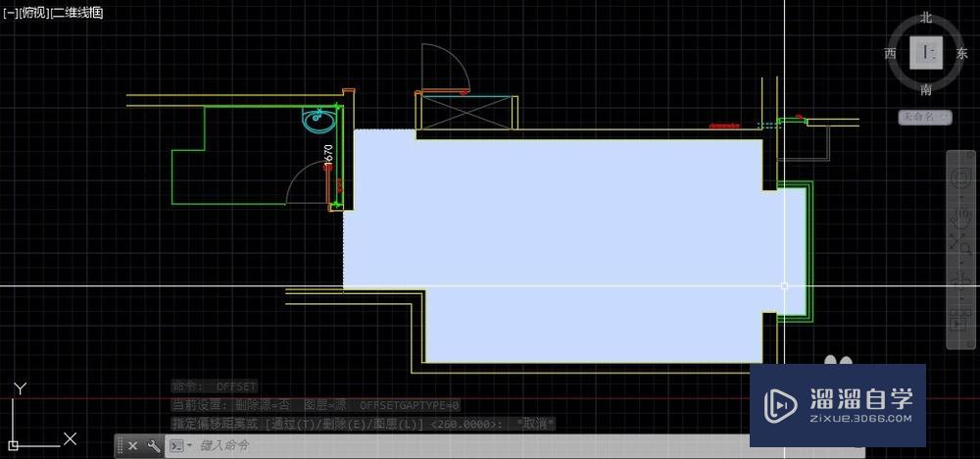Click the UCS origin icon
This screenshot has width=980, height=459.
[14, 446]
